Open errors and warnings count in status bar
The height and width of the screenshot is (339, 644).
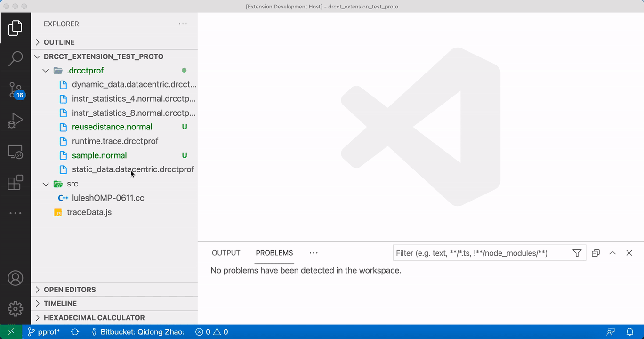coord(211,332)
